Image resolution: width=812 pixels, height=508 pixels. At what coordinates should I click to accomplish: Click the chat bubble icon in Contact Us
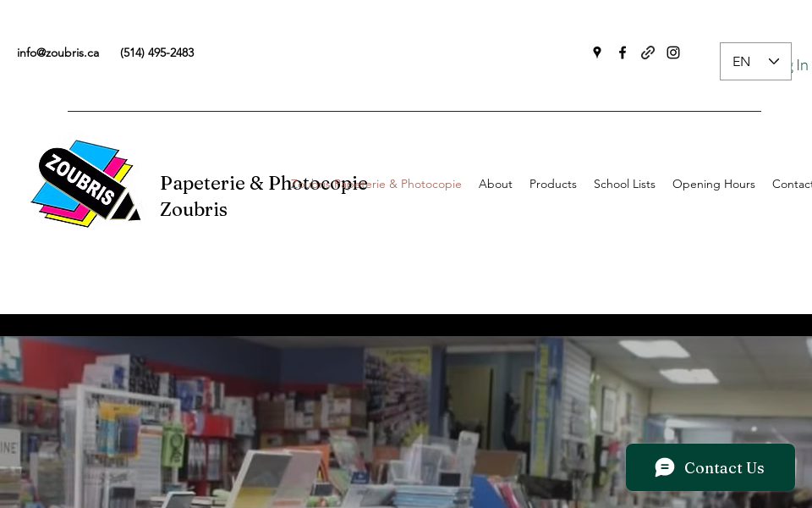pyautogui.click(x=665, y=467)
